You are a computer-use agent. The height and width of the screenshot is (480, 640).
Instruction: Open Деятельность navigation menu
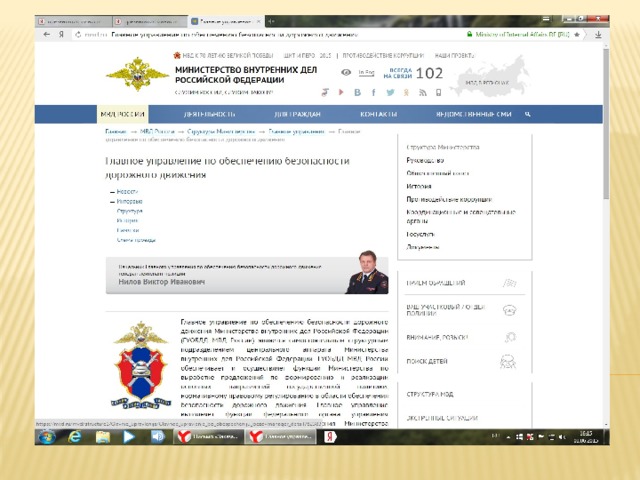point(209,114)
